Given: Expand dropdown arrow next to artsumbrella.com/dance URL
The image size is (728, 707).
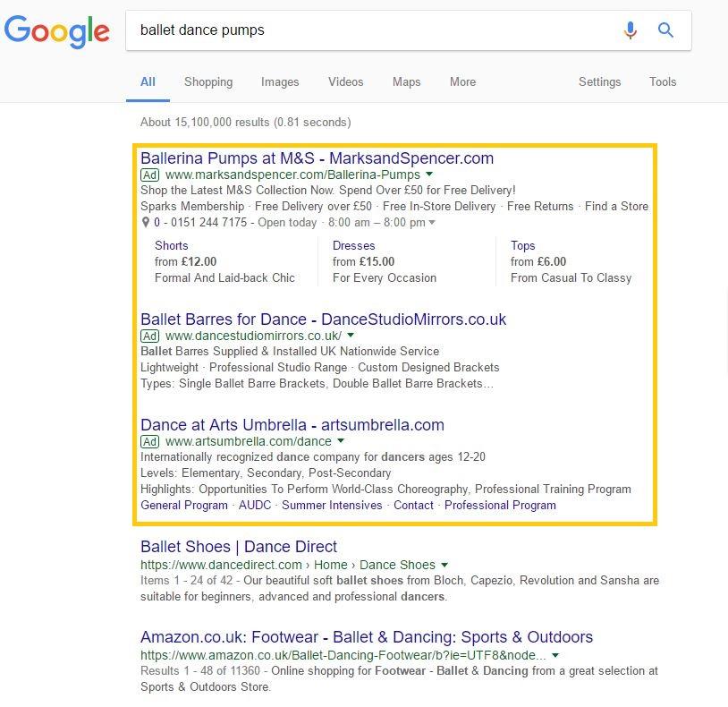Looking at the screenshot, I should [x=341, y=440].
